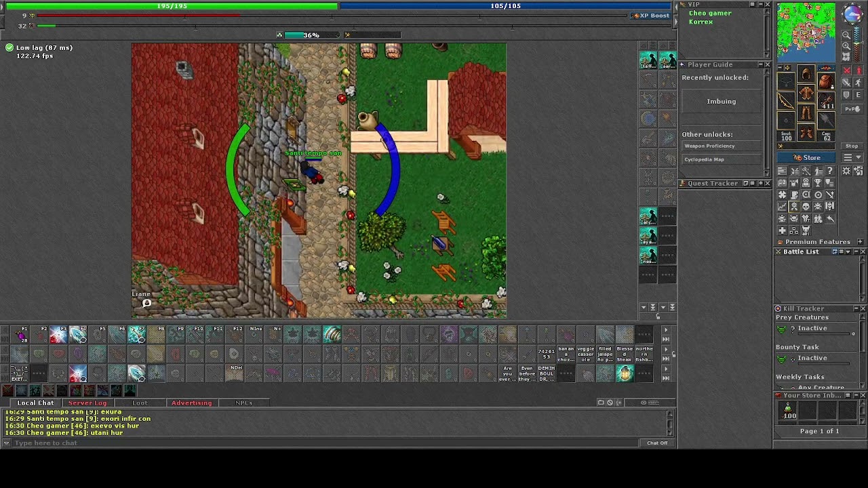Open the question mark help icon
The image size is (868, 488).
pyautogui.click(x=830, y=171)
